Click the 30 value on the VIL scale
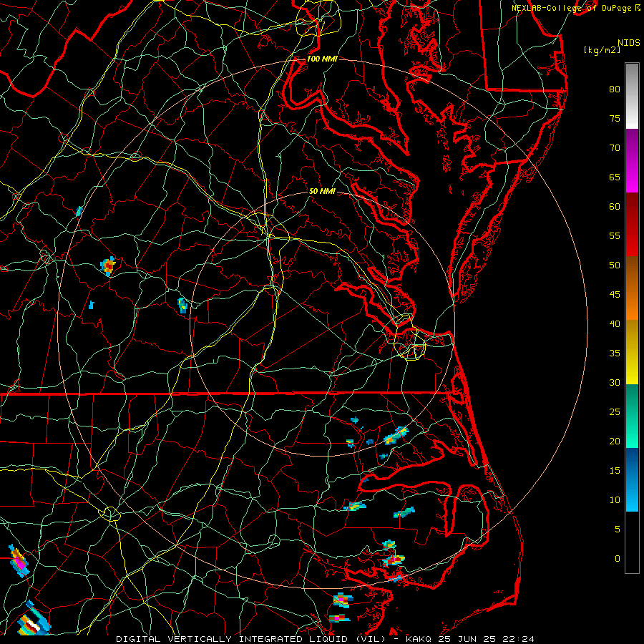This screenshot has height=644, width=644. tap(615, 382)
